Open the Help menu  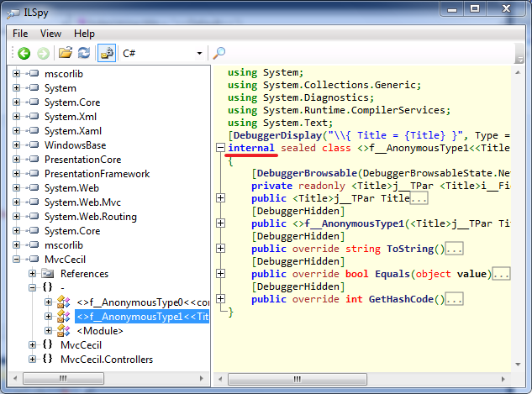(x=84, y=34)
